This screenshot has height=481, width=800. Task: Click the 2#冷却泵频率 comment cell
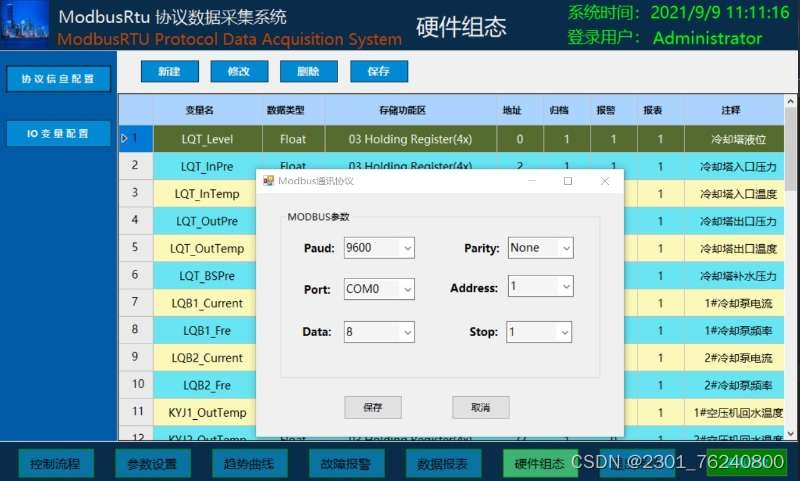[734, 386]
